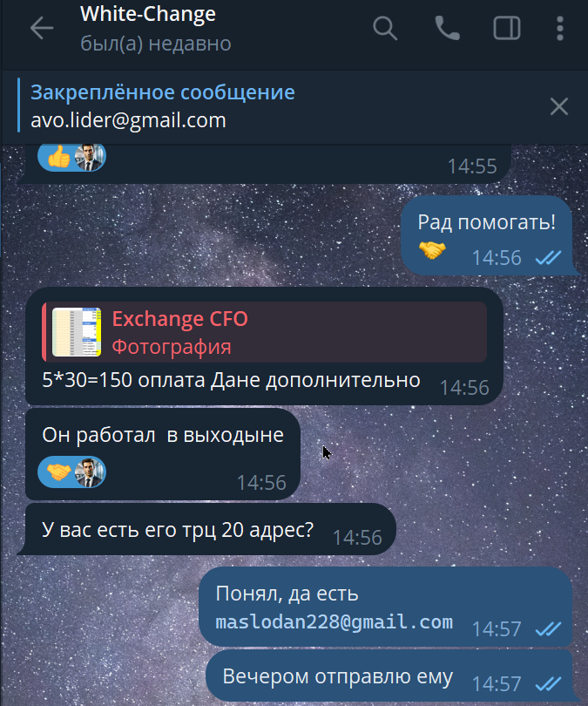Click read checkmarks on Рад помогать message
This screenshot has width=588, height=706.
click(548, 258)
